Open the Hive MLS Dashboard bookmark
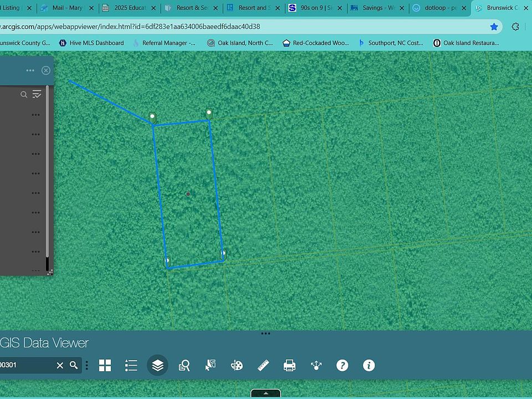Screen dimensions: 532x399 (91, 43)
